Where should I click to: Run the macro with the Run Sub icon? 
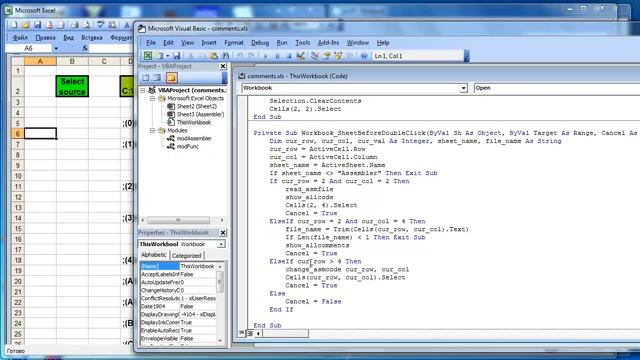point(266,56)
